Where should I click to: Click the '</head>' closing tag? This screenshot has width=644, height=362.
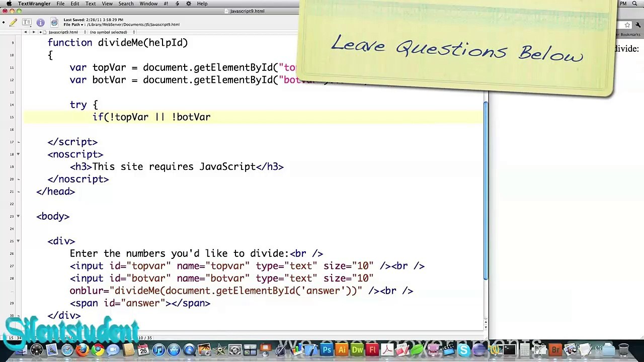tap(55, 192)
